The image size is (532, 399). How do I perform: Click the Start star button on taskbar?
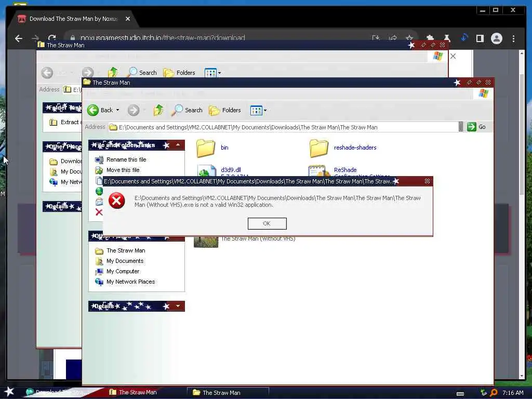pos(9,392)
